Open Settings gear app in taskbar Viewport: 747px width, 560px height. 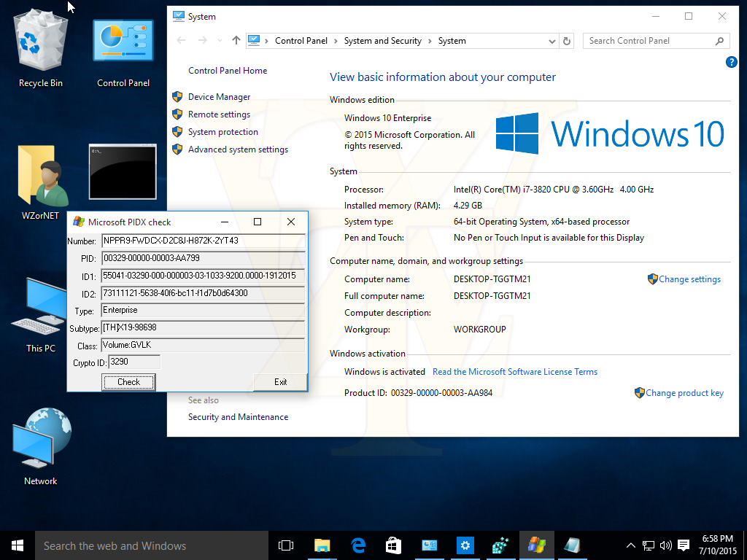(465, 545)
